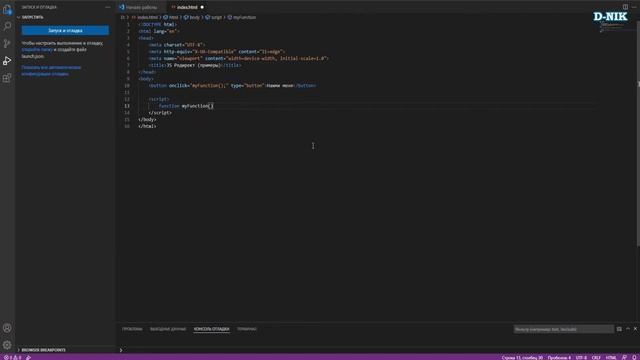The width and height of the screenshot is (640, 360).
Task: Open errors and warnings status indicator
Action: coord(12,358)
